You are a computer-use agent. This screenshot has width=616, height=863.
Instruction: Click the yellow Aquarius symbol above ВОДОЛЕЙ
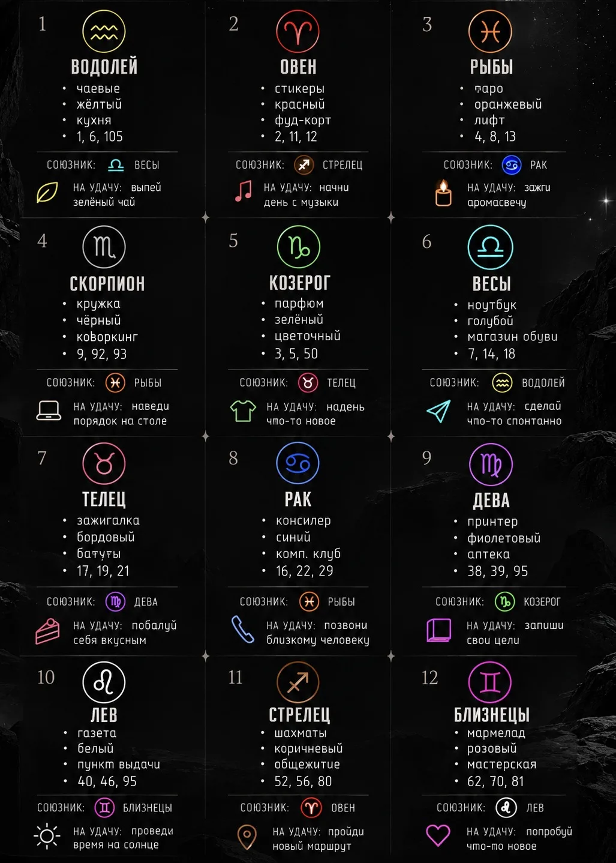click(x=104, y=31)
